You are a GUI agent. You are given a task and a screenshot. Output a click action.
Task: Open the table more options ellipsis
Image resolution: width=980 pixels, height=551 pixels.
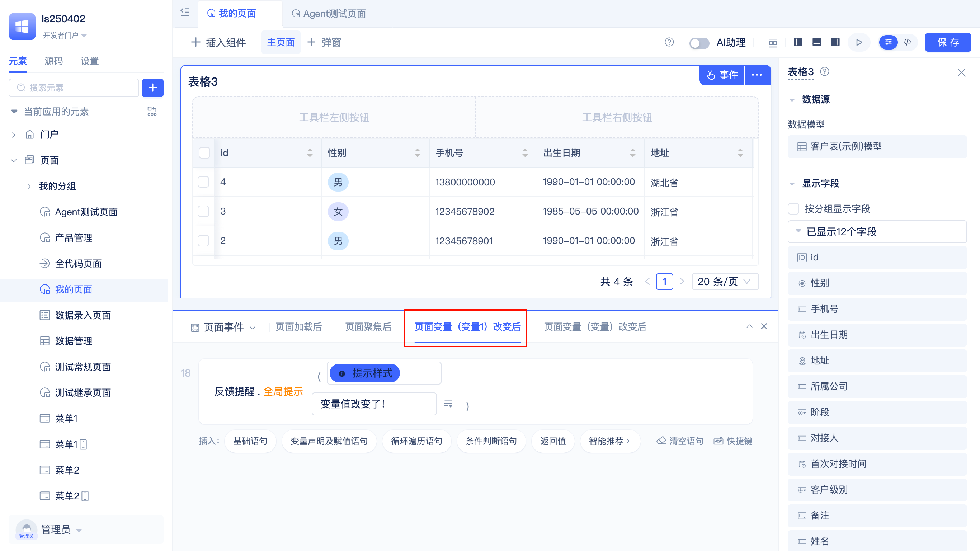757,75
